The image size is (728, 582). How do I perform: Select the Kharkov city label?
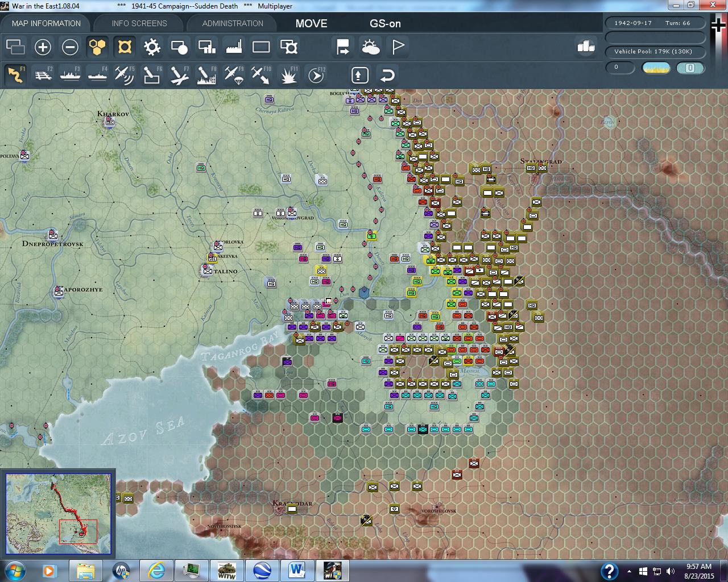pyautogui.click(x=113, y=114)
